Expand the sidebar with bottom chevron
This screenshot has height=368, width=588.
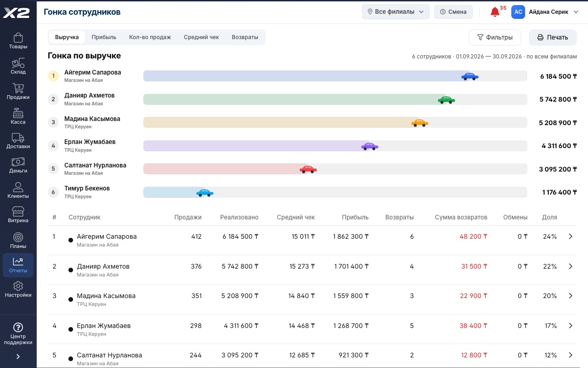(18, 356)
